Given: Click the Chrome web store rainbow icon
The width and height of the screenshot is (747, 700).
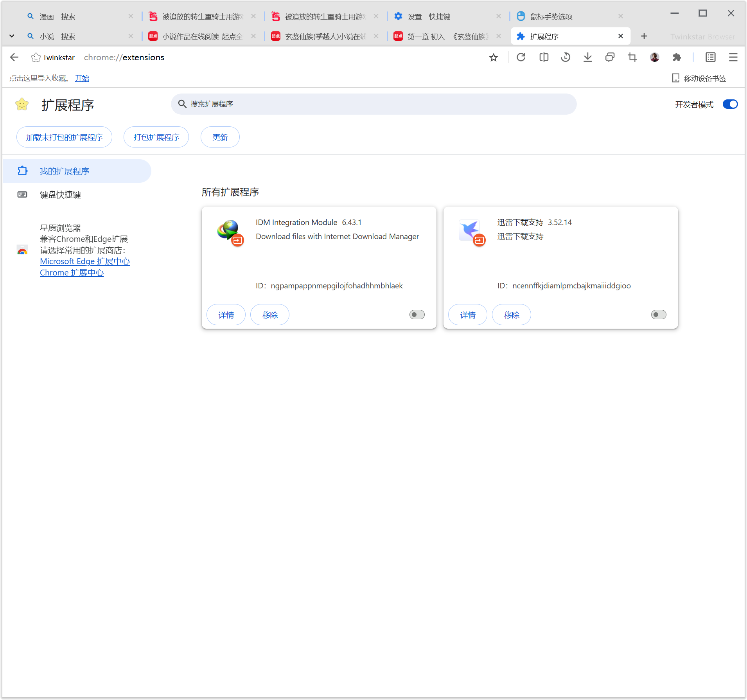Looking at the screenshot, I should [22, 250].
